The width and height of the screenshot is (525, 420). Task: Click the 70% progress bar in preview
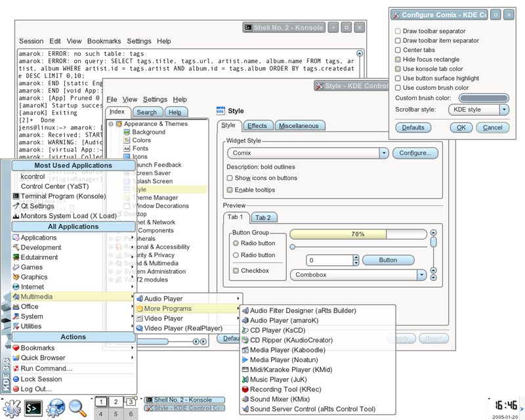click(x=358, y=234)
